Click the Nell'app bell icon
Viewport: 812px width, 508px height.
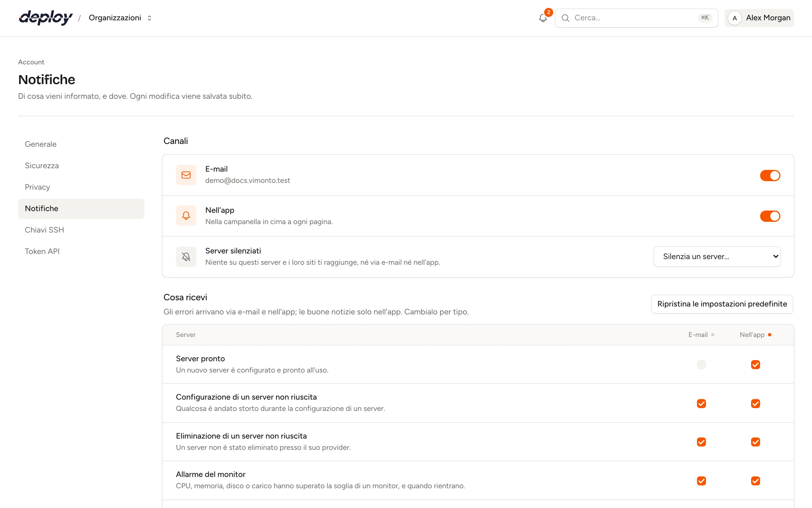coord(186,216)
